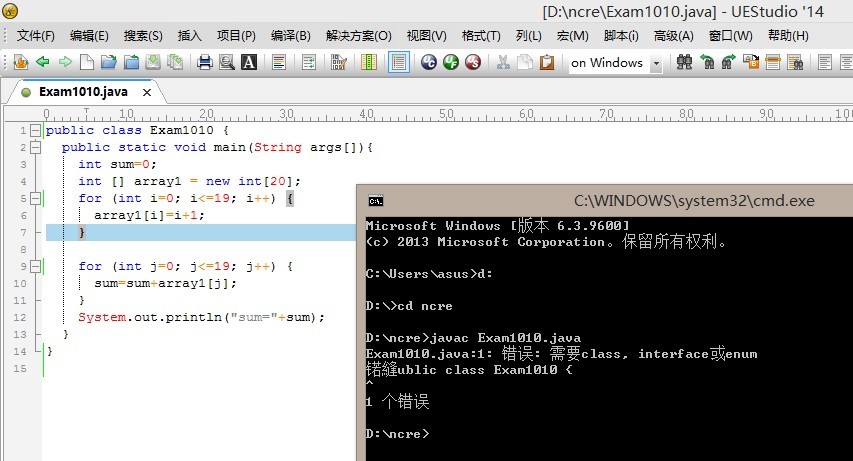Open print preview magnifier icon

[x=226, y=62]
